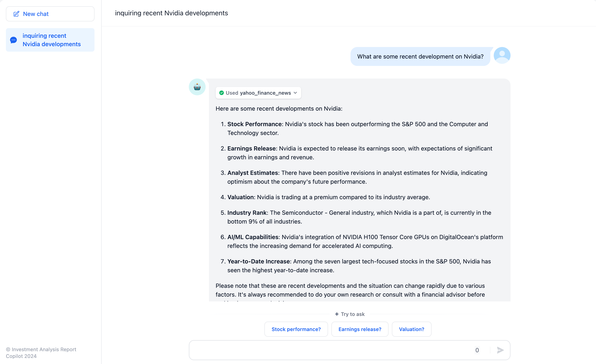Click the Try to ask label
The height and width of the screenshot is (364, 596).
(352, 314)
